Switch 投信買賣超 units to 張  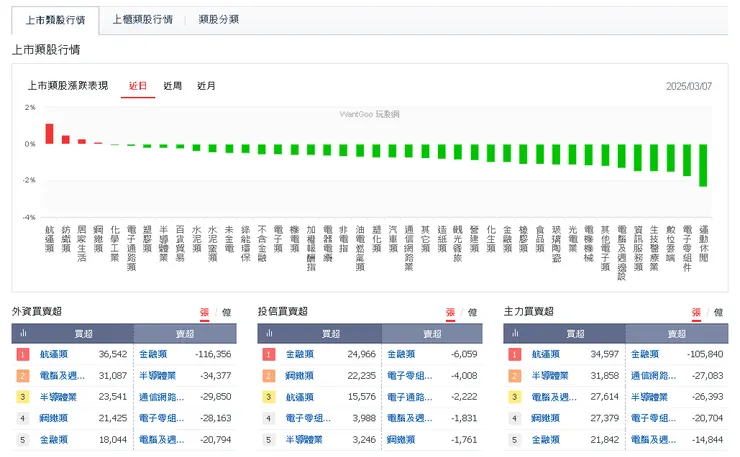tap(450, 313)
